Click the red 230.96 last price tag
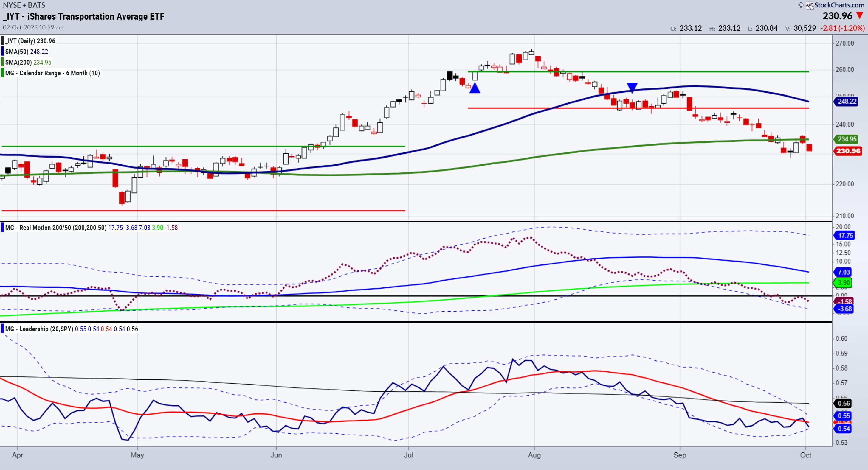Screen dimensions: 868x470 coord(848,151)
